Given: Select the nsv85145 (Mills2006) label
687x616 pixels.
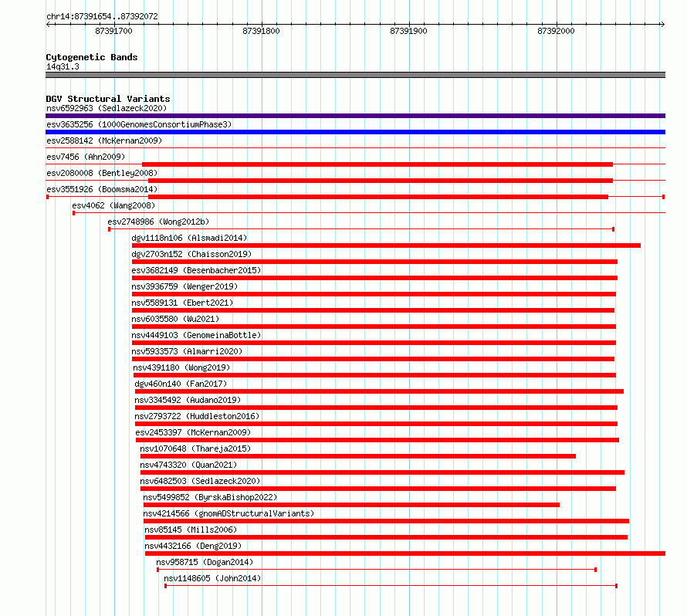Looking at the screenshot, I should click(x=191, y=530).
